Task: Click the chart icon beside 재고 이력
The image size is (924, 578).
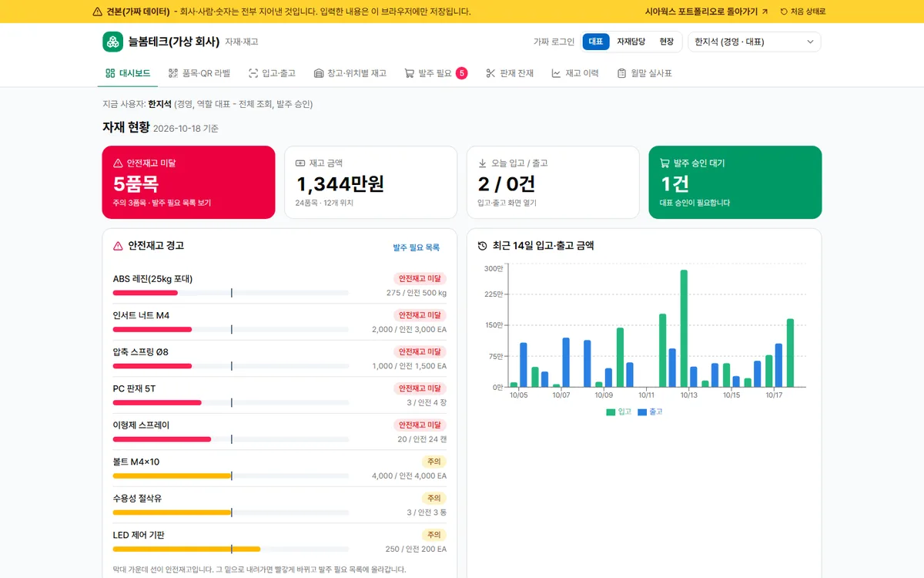Action: tap(556, 73)
